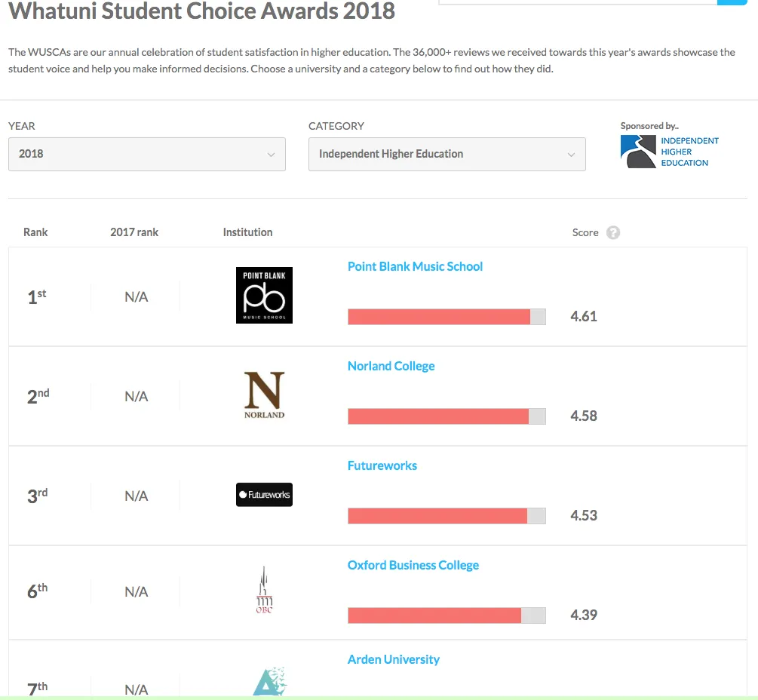
Task: Click the Oxford Business College OBC logo
Action: [264, 590]
